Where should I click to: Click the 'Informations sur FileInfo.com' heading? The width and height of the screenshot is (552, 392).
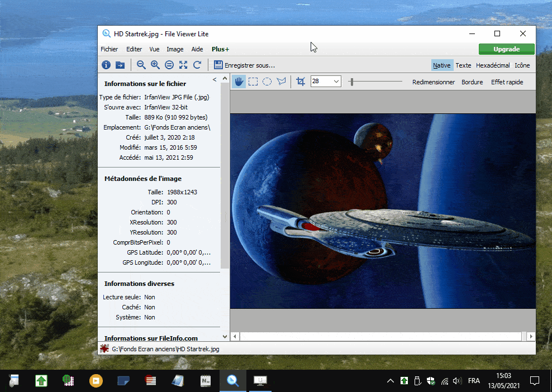tap(151, 338)
